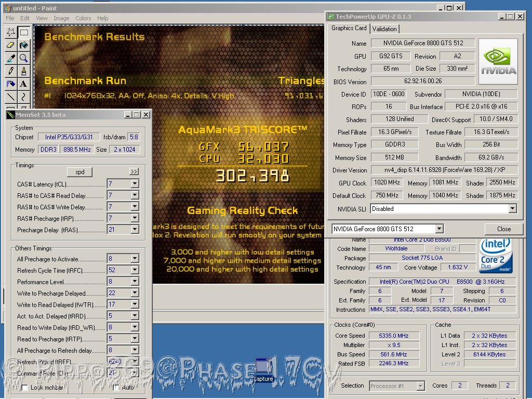Click the BIOS Version field 62.92.16.00.26
The image size is (532, 399).
click(x=423, y=81)
